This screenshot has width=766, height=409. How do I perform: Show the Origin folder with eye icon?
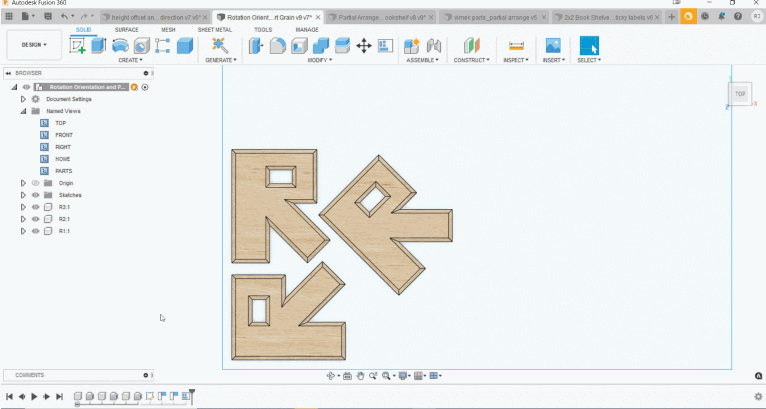pyautogui.click(x=35, y=183)
